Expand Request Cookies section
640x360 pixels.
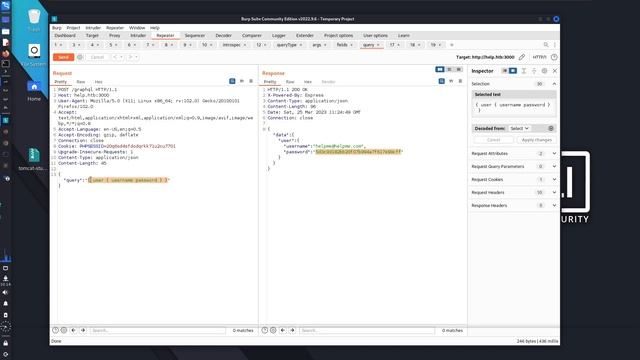pos(554,180)
